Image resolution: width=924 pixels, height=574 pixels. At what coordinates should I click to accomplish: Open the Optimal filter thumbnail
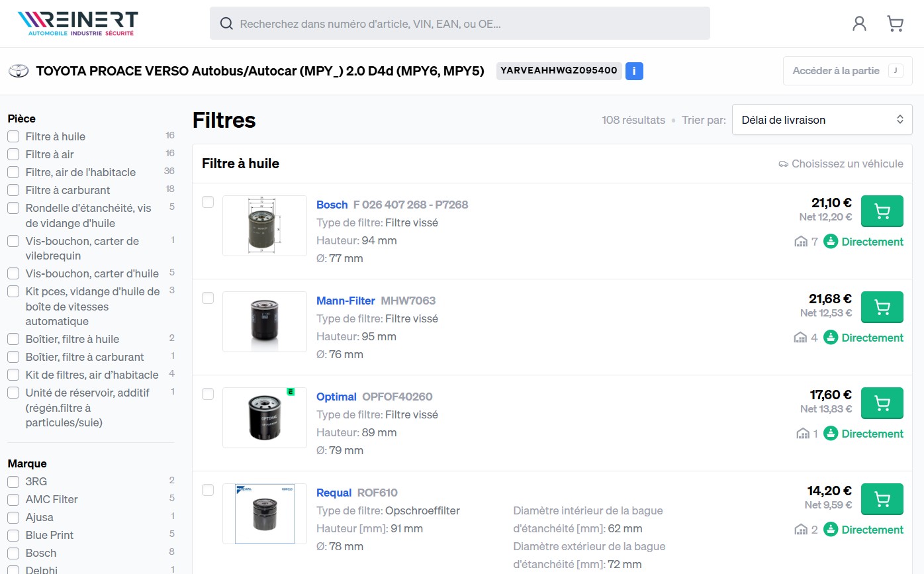265,418
